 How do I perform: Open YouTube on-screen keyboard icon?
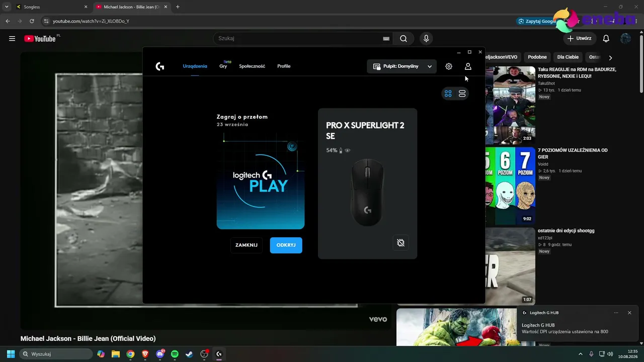point(386,39)
